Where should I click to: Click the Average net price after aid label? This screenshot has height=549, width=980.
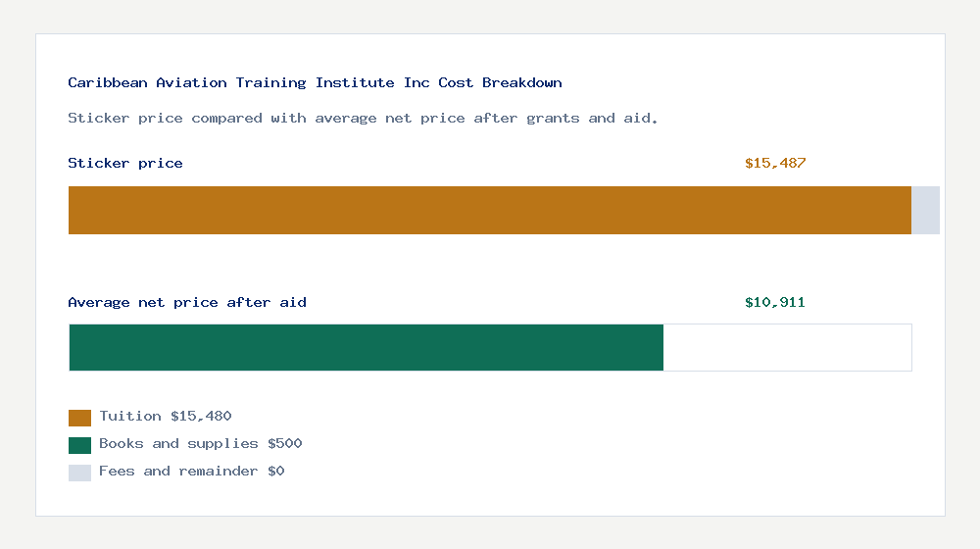tap(187, 303)
